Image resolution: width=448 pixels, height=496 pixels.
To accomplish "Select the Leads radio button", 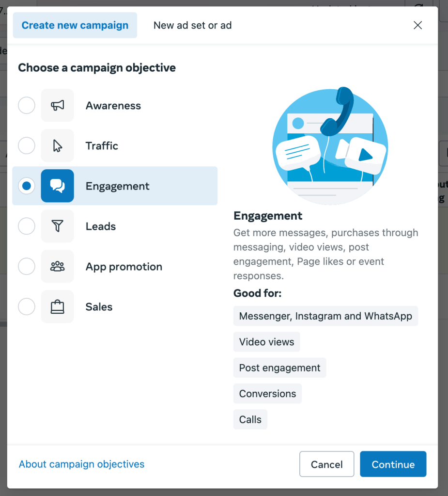I will coord(27,226).
